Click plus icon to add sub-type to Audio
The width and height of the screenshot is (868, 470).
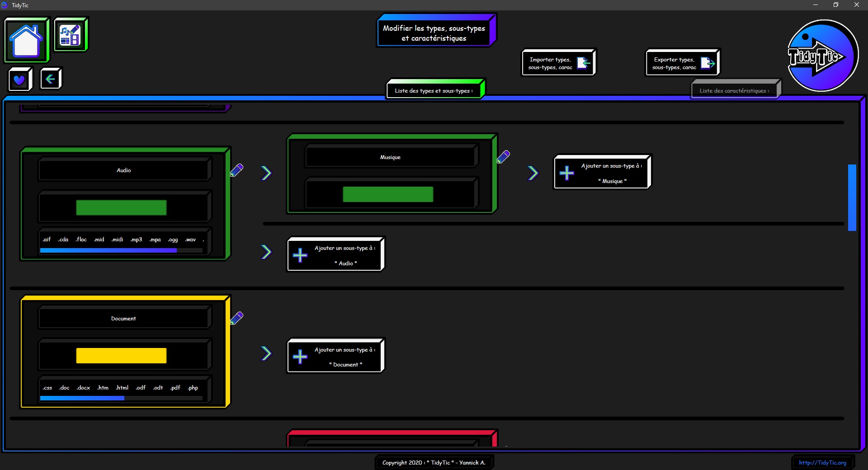(x=300, y=255)
